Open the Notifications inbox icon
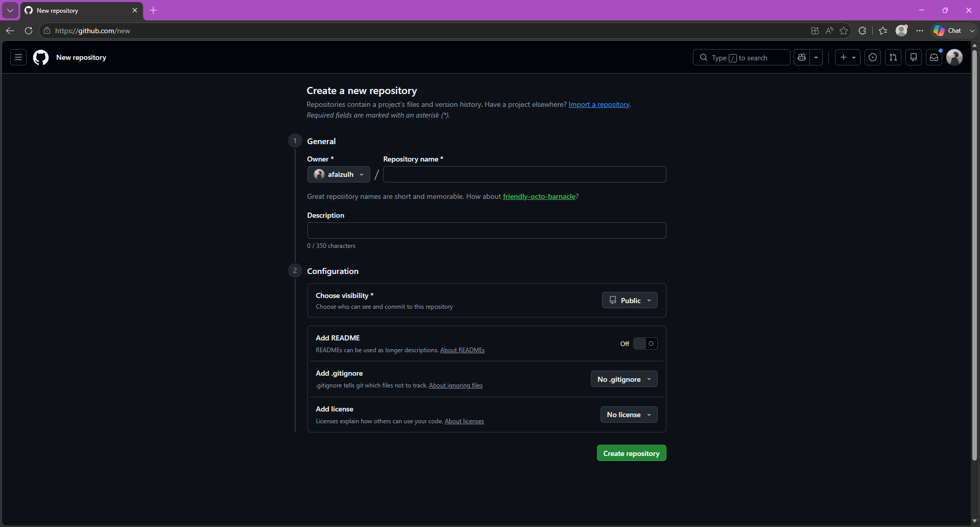Viewport: 980px width, 527px height. point(934,57)
